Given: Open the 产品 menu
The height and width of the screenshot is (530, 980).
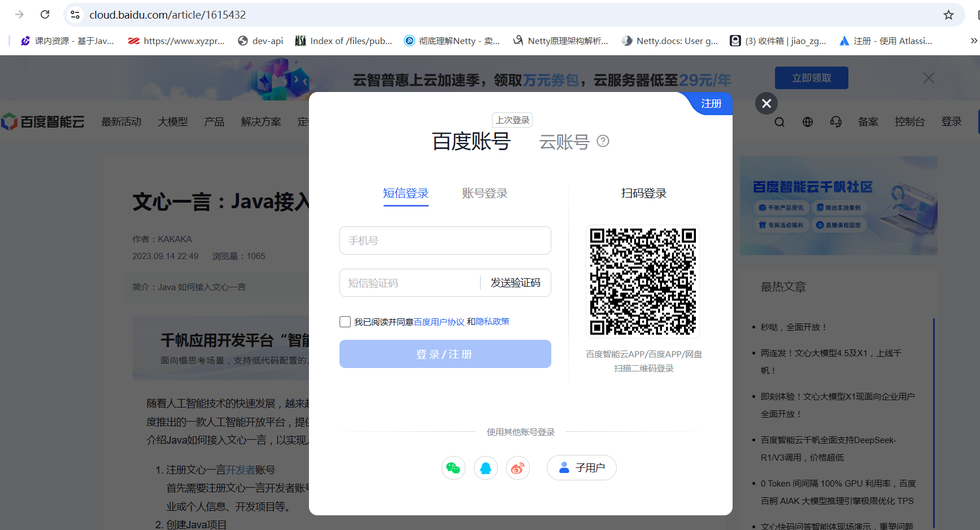Looking at the screenshot, I should pyautogui.click(x=215, y=122).
